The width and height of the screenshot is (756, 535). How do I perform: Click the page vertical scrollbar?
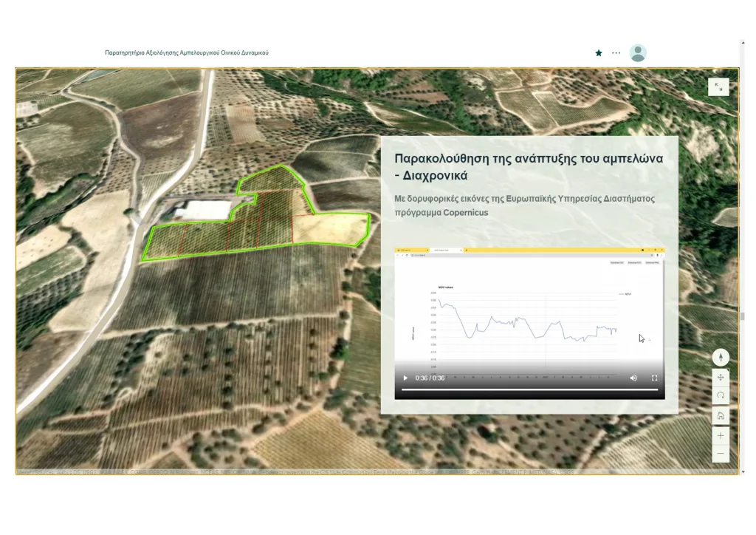743,316
